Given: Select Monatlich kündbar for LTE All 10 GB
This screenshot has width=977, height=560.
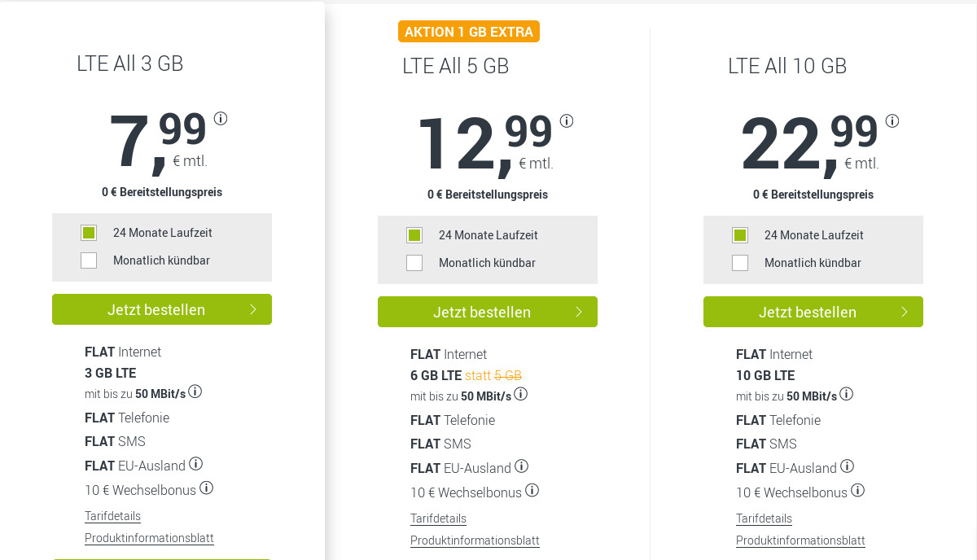Looking at the screenshot, I should click(x=740, y=263).
